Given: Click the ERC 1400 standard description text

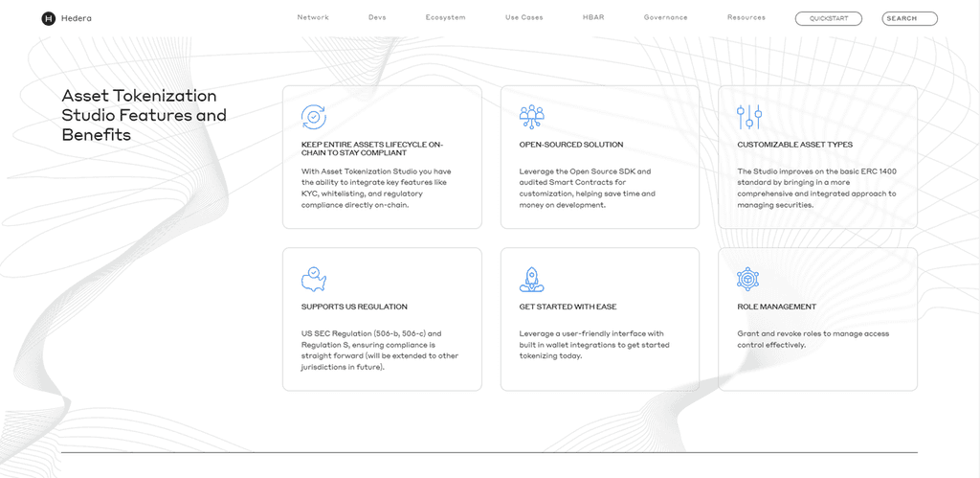Looking at the screenshot, I should (x=817, y=189).
